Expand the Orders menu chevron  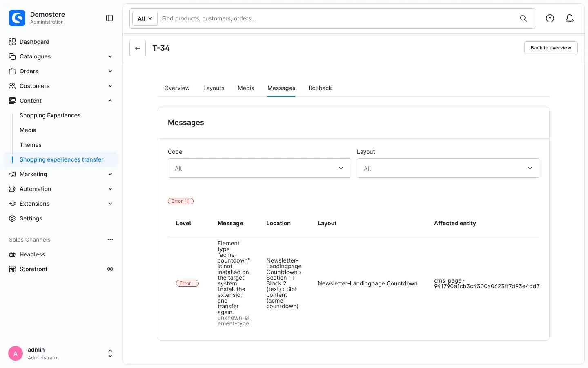[x=110, y=71]
